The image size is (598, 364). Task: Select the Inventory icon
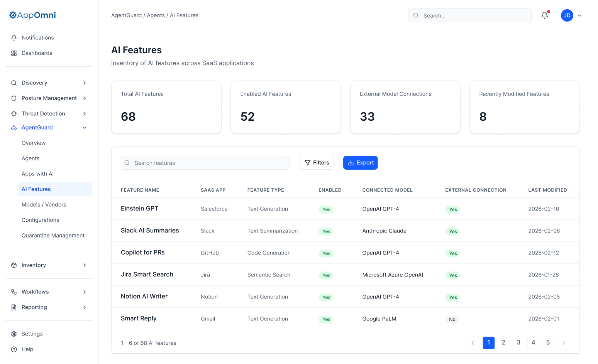[x=14, y=265]
